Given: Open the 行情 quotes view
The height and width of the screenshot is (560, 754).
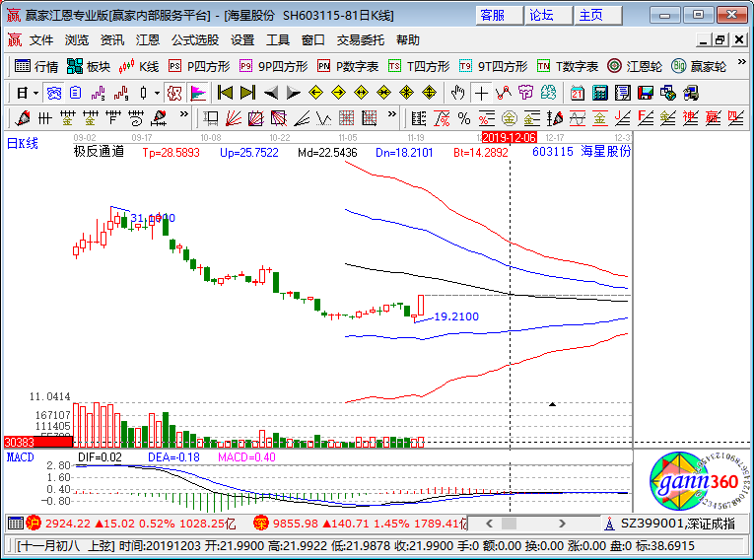Looking at the screenshot, I should coord(36,66).
